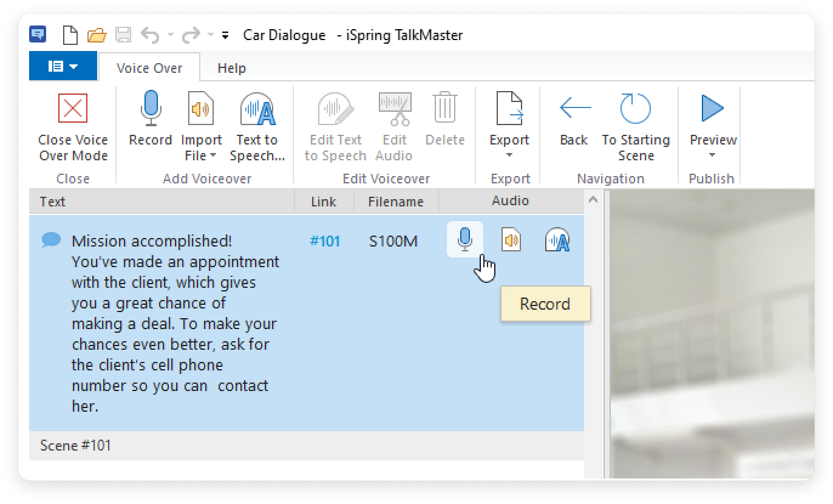Image resolution: width=833 pixels, height=504 pixels.
Task: Click the Open folder icon in title bar
Action: click(96, 35)
